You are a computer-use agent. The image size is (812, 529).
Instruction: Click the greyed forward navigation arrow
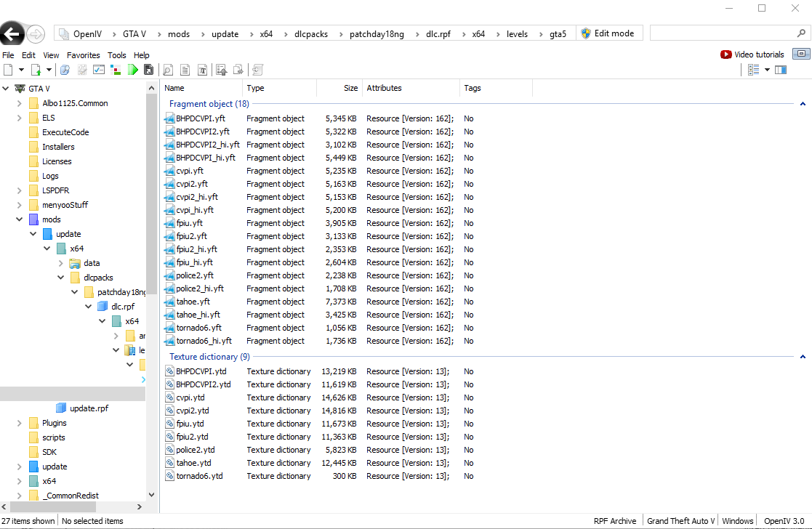point(36,34)
